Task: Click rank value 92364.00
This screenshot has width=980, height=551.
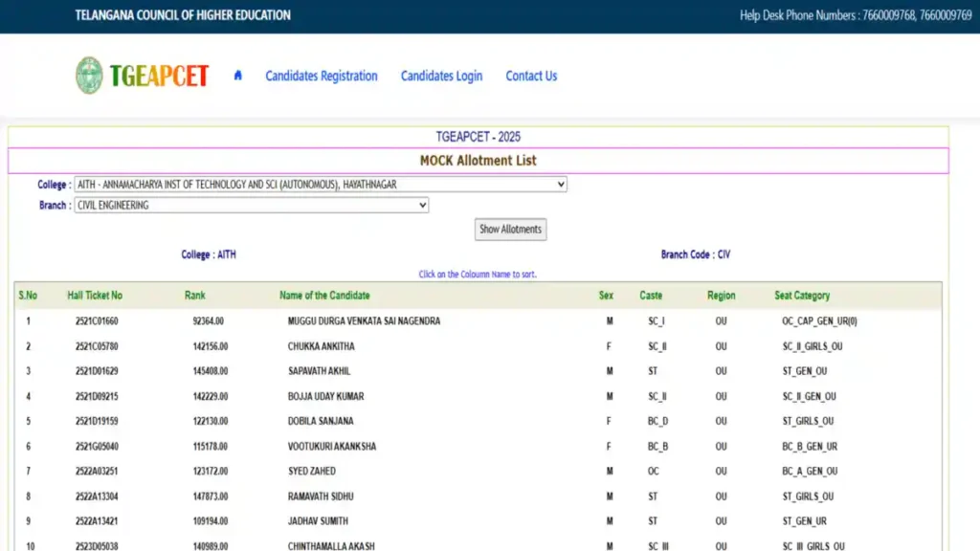Action: pos(208,321)
